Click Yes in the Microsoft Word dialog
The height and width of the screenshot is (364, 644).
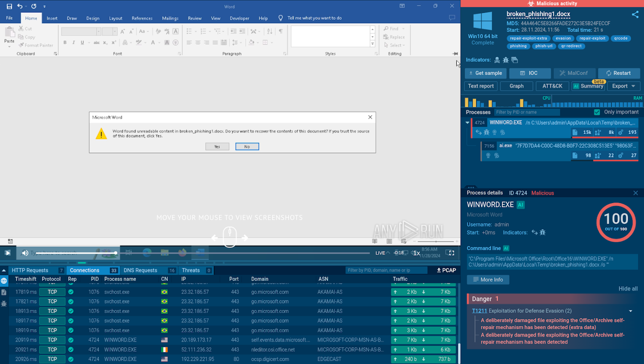pos(217,147)
